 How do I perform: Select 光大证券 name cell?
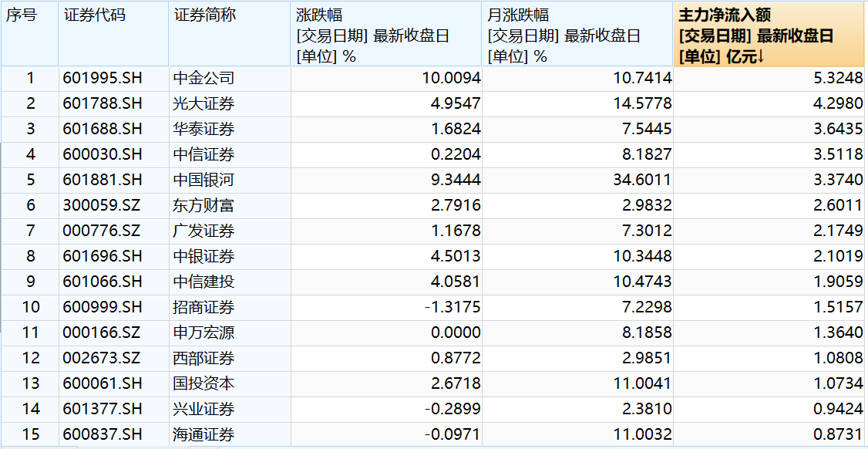tap(230, 104)
